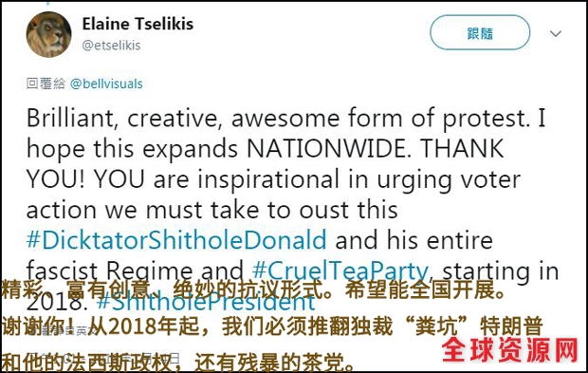
Task: Click the 回覆給 reply-to label
Action: (x=46, y=84)
